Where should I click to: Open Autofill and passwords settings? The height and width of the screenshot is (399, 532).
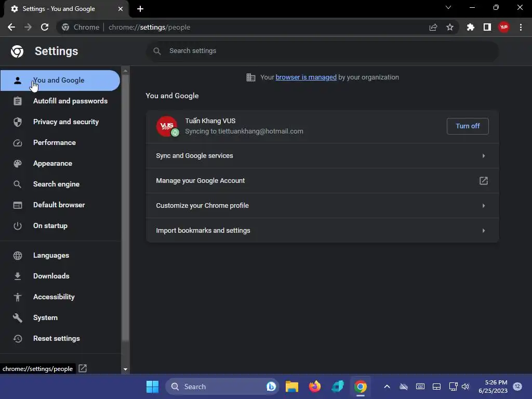(60, 101)
